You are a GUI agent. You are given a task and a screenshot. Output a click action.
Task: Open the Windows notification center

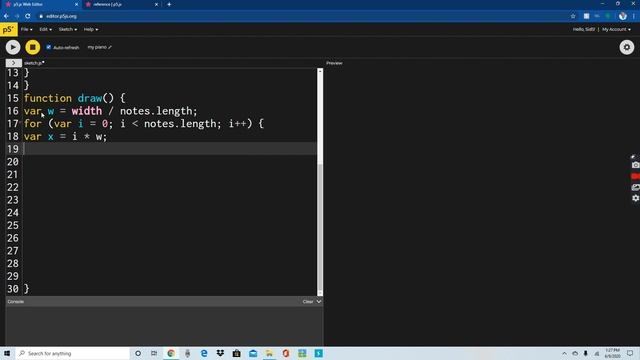coord(630,353)
